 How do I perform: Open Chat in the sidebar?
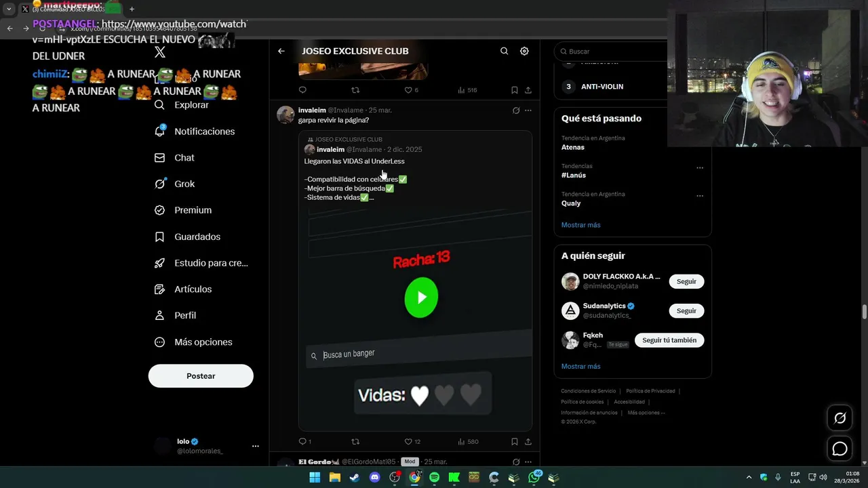click(x=174, y=158)
